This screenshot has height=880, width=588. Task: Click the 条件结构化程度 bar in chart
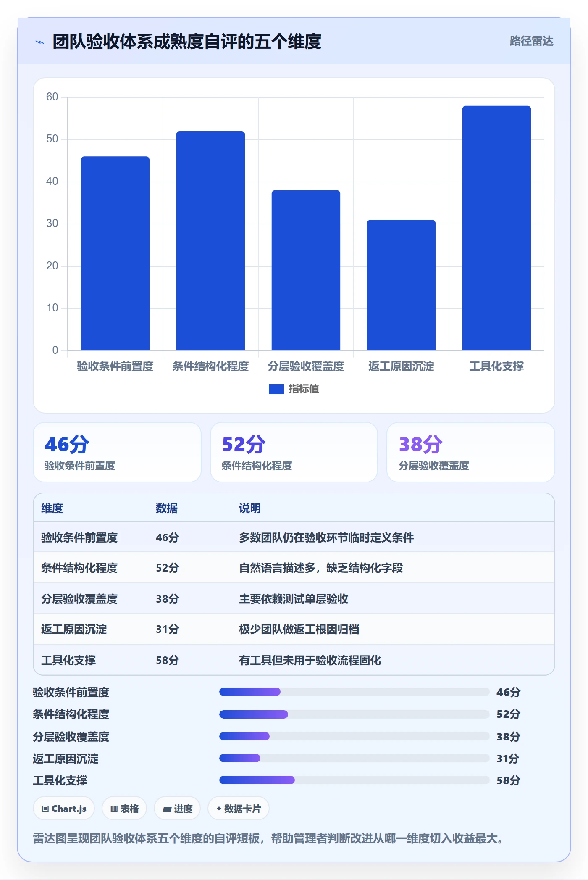(210, 241)
